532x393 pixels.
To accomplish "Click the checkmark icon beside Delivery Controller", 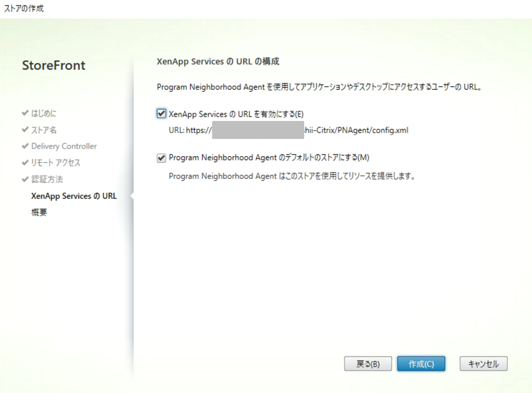I will [x=25, y=146].
